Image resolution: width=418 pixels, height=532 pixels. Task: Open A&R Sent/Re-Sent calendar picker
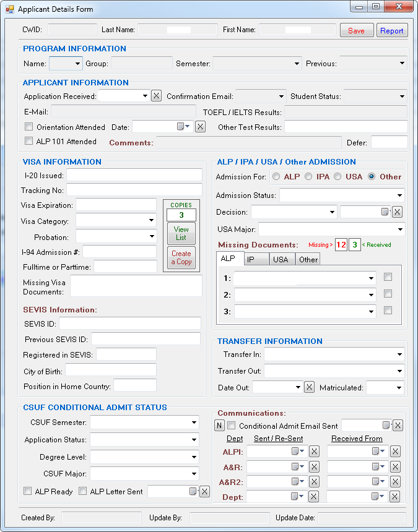pos(298,467)
